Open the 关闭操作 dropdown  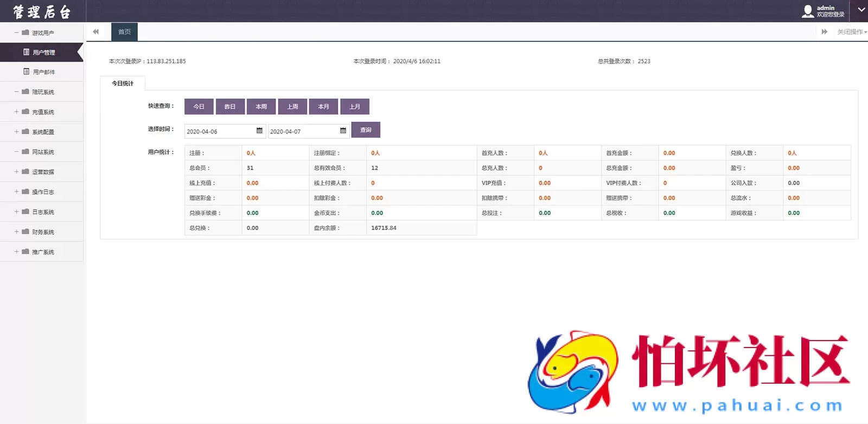click(x=852, y=32)
